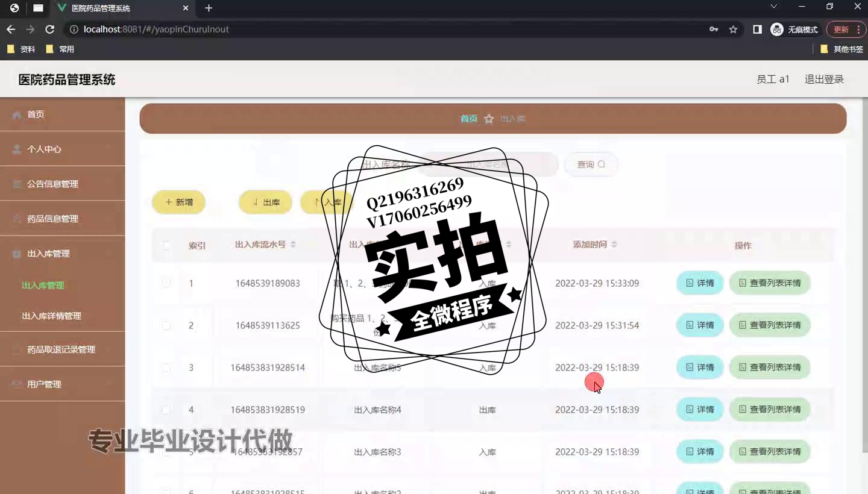Click 新增 add button
Image resolution: width=868 pixels, height=494 pixels.
pyautogui.click(x=179, y=202)
